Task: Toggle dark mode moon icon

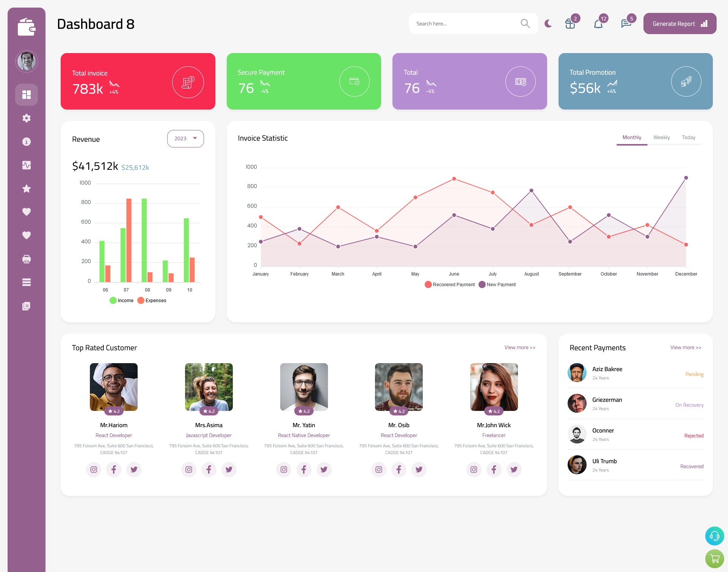Action: (x=548, y=24)
